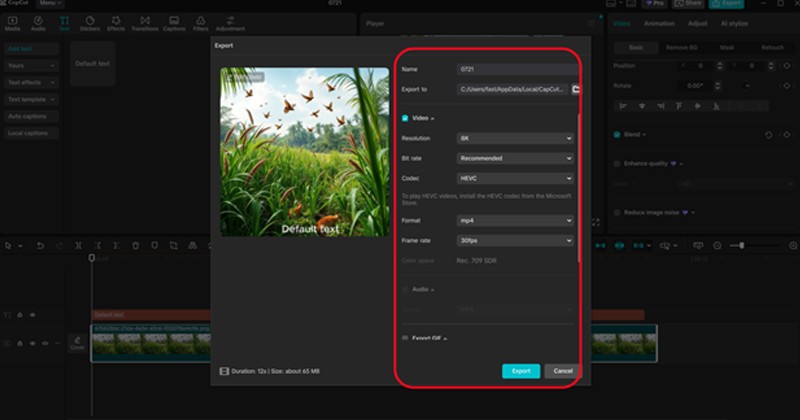Open the Stickers panel icon
Screen dimensions: 800x420
click(x=90, y=22)
